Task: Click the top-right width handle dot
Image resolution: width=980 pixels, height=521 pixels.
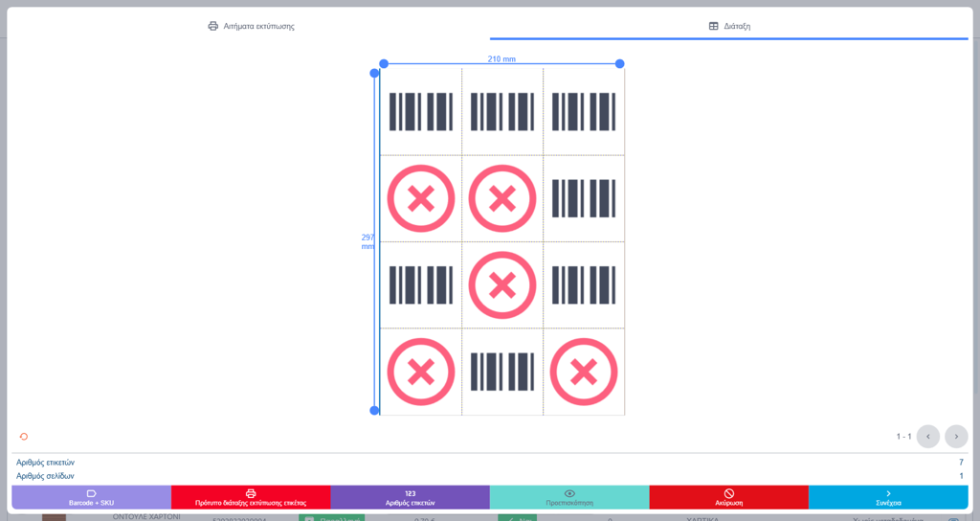Action: (x=619, y=64)
